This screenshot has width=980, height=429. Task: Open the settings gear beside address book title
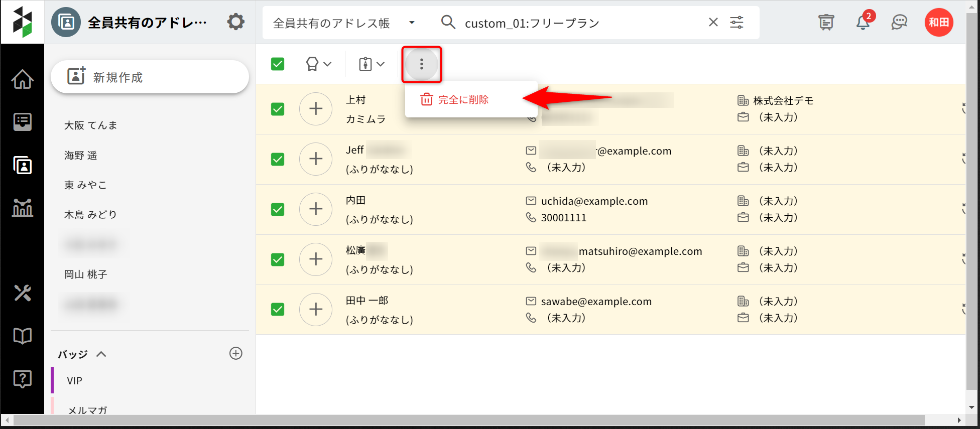point(235,22)
